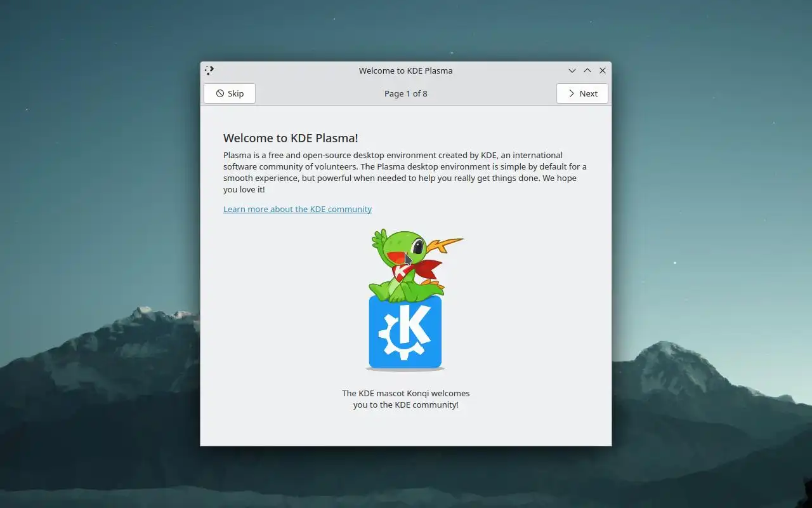The image size is (812, 508).
Task: Click the Konqi dragon mascot image
Action: coord(416,265)
